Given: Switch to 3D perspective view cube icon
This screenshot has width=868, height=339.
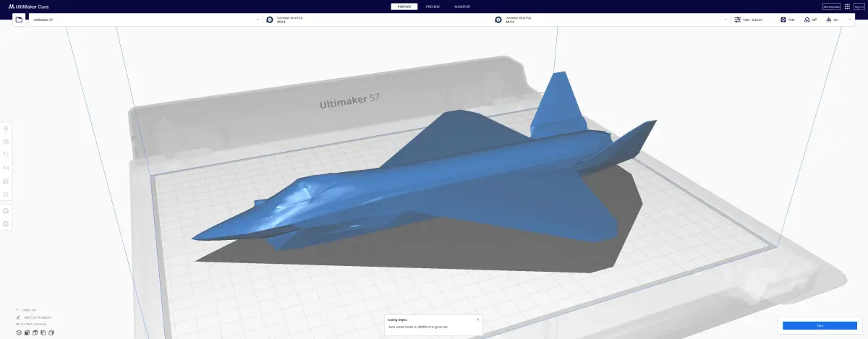Looking at the screenshot, I should pos(18,332).
